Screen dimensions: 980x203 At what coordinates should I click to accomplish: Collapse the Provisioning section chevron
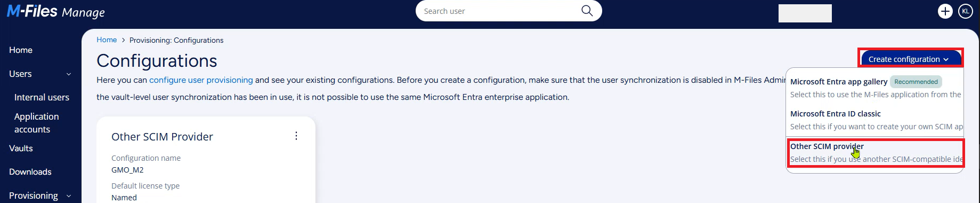coord(69,196)
